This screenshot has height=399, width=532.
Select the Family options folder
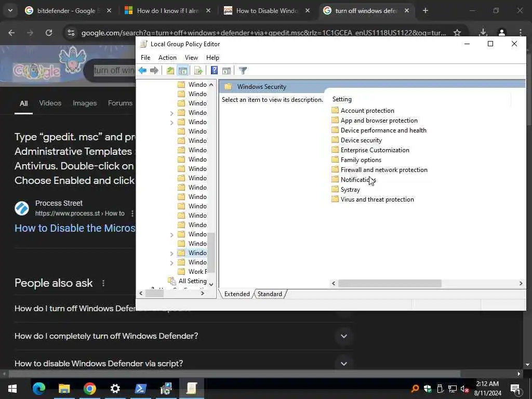tap(356, 160)
